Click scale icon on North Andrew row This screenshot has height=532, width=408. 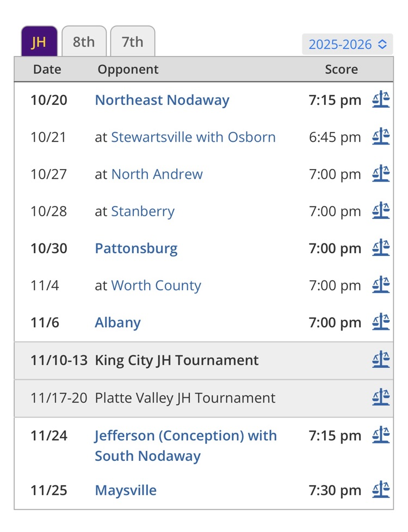[x=381, y=174]
